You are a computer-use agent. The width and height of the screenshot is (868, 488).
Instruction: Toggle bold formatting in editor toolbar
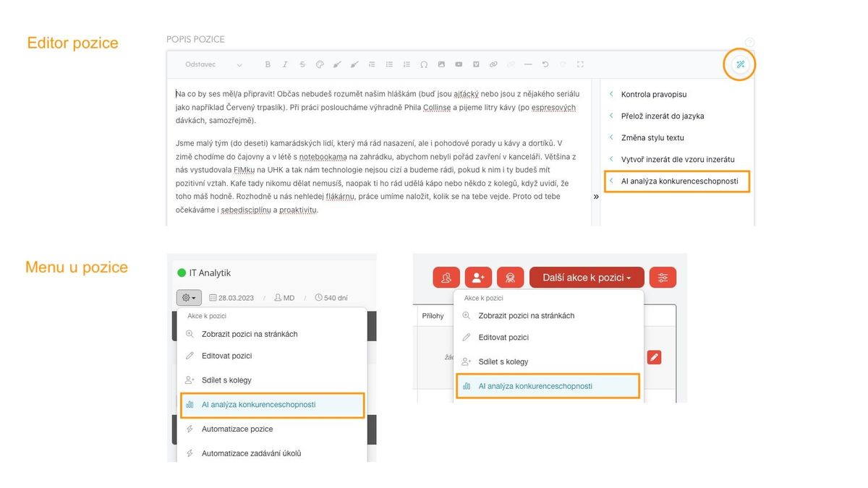coord(268,64)
